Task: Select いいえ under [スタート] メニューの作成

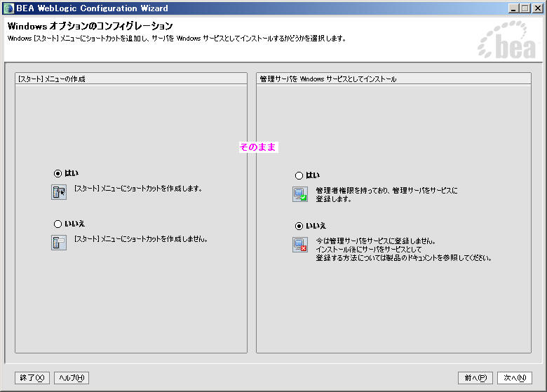Action: 58,224
